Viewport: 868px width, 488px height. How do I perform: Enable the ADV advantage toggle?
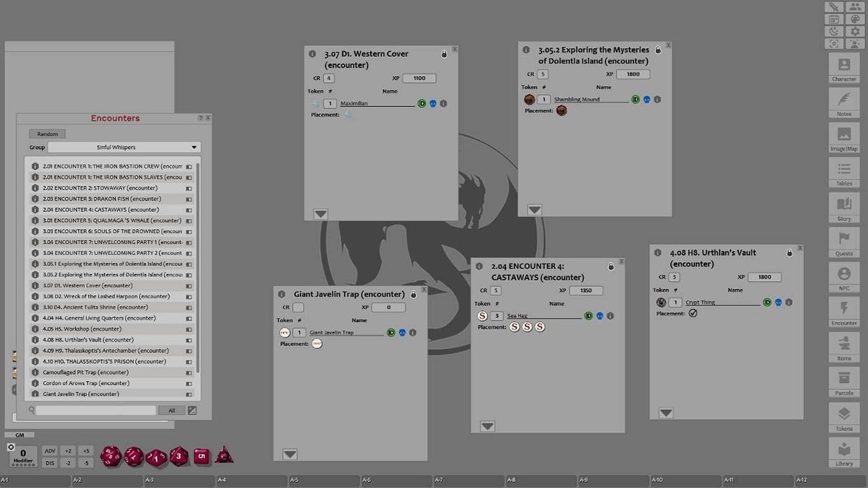pos(50,450)
